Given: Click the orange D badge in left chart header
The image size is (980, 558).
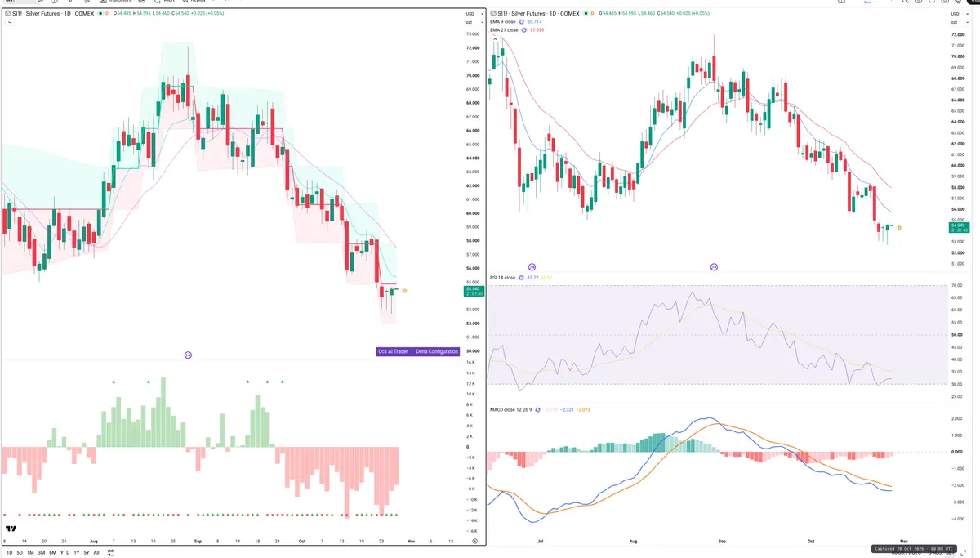Looking at the screenshot, I should [109, 14].
